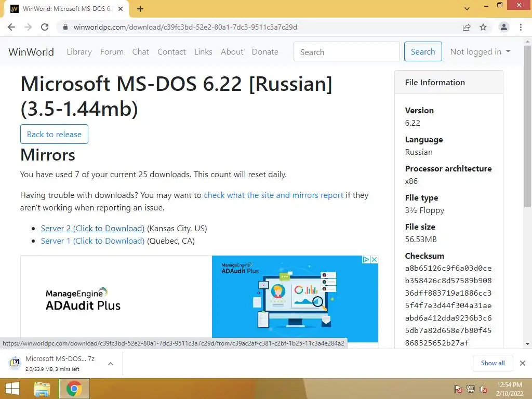Open the About menu item
The height and width of the screenshot is (399, 532).
[x=232, y=52]
